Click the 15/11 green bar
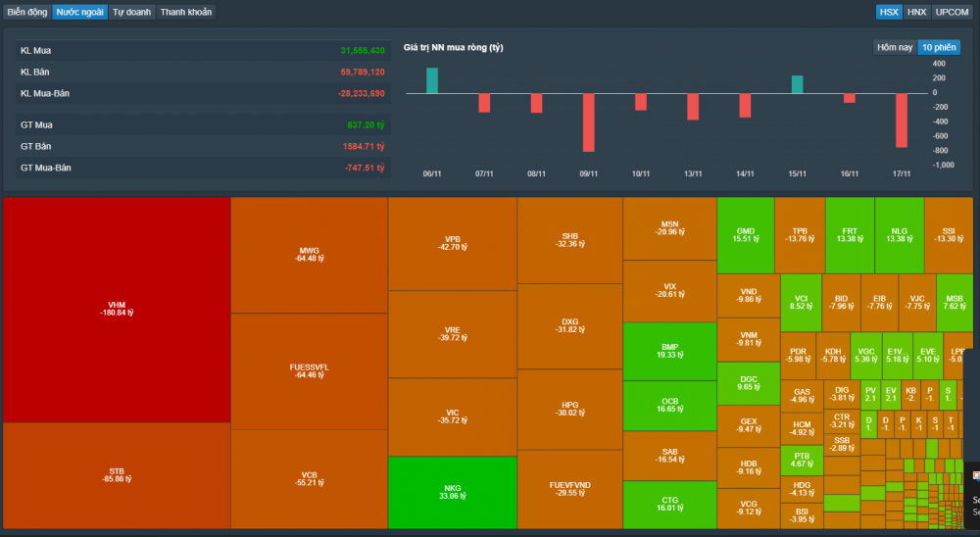980x537 pixels. point(797,84)
